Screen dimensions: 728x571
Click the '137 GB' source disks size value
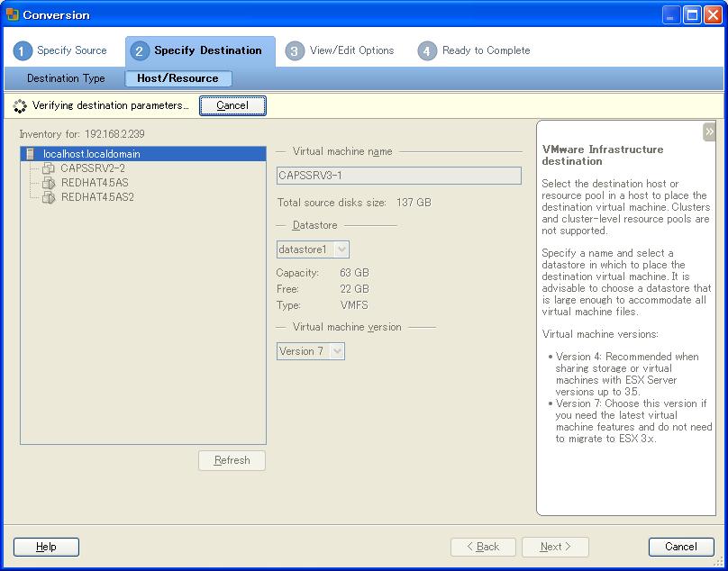pos(414,203)
